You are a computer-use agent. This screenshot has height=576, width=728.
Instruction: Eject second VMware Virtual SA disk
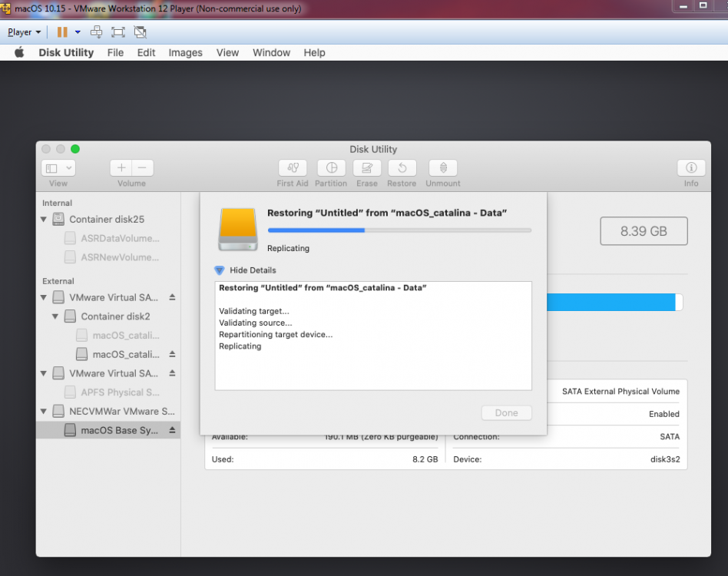pyautogui.click(x=172, y=373)
